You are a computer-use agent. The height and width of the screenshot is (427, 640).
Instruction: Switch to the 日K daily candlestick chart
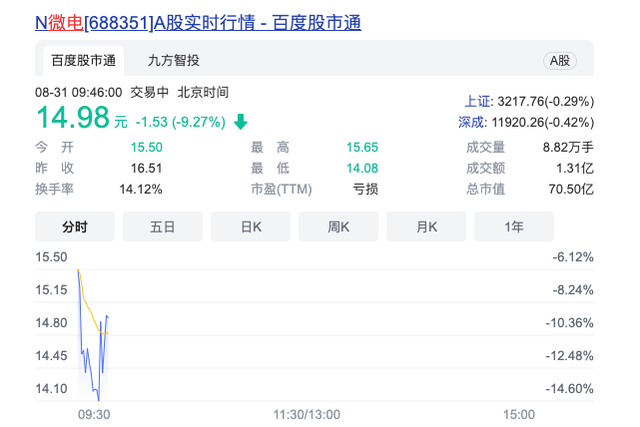(x=251, y=227)
